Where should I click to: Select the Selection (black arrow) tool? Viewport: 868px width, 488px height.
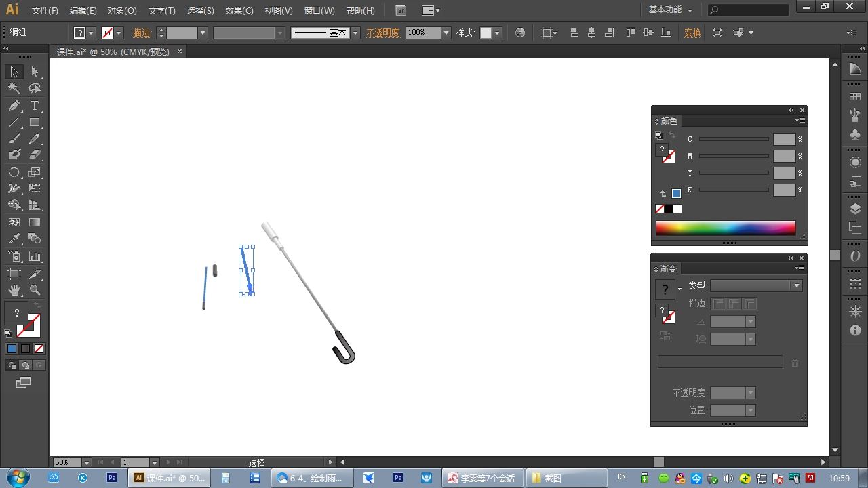click(x=14, y=72)
